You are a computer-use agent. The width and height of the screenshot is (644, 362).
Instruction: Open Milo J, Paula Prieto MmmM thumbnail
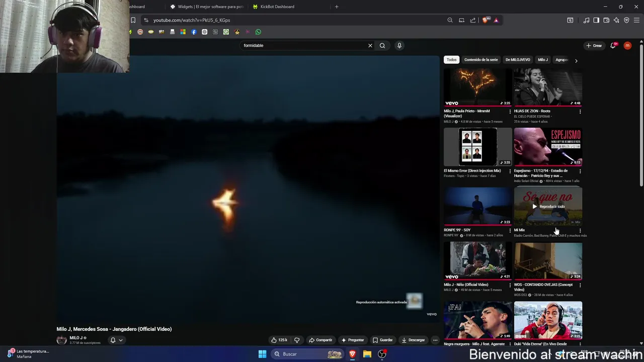pyautogui.click(x=477, y=87)
